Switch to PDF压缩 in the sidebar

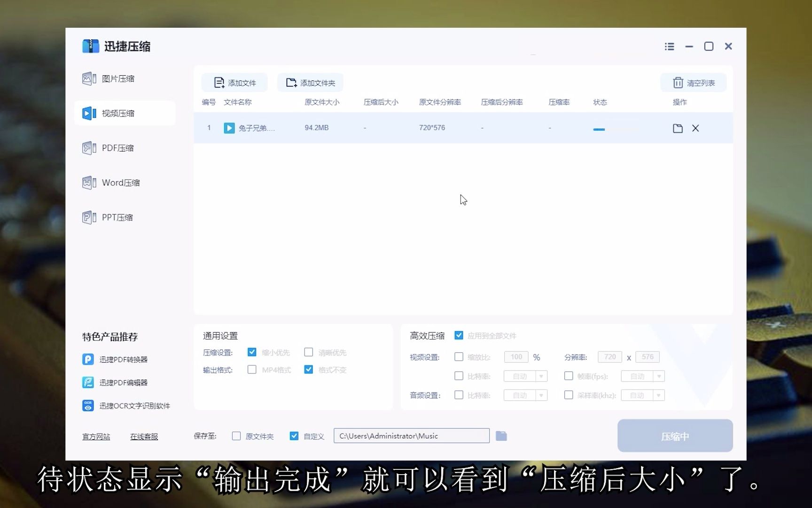[108, 148]
